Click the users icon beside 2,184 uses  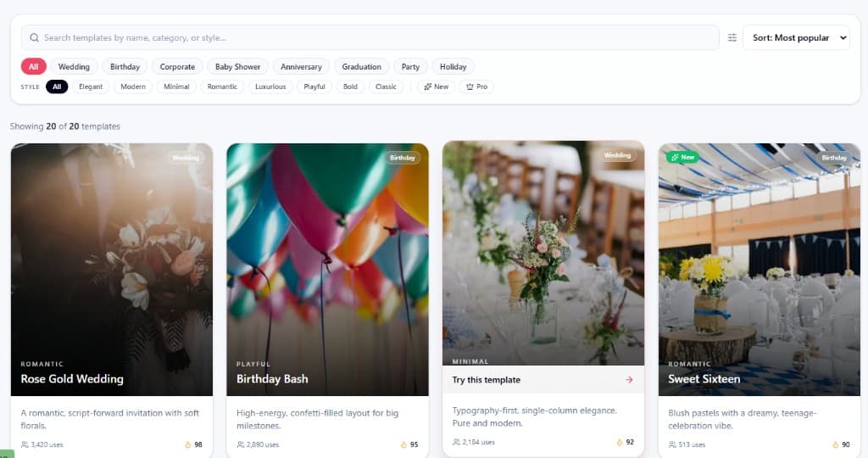pyautogui.click(x=456, y=442)
